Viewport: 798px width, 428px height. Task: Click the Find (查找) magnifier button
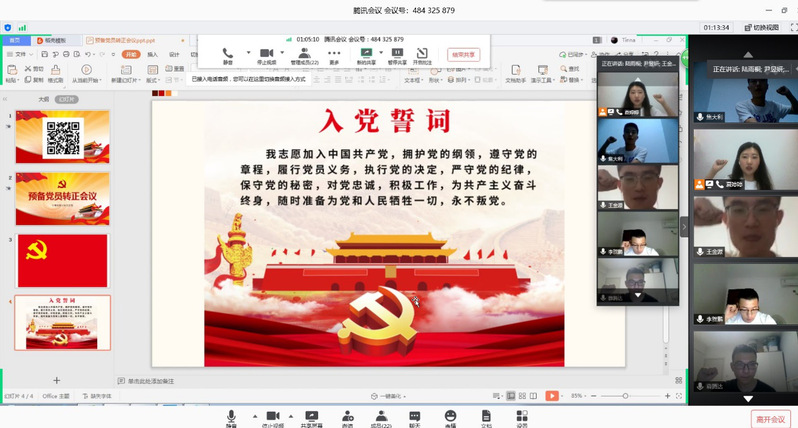[569, 69]
